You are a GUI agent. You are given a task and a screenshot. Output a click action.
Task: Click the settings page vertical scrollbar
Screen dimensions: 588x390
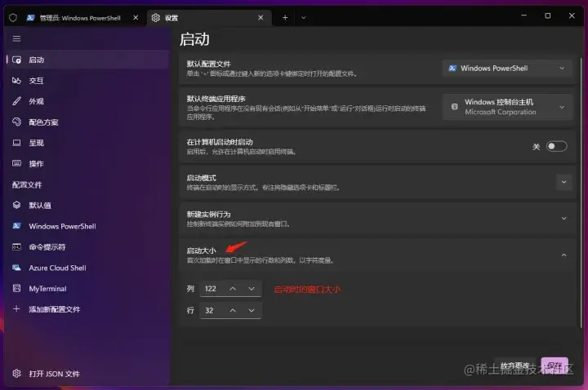tap(581, 191)
